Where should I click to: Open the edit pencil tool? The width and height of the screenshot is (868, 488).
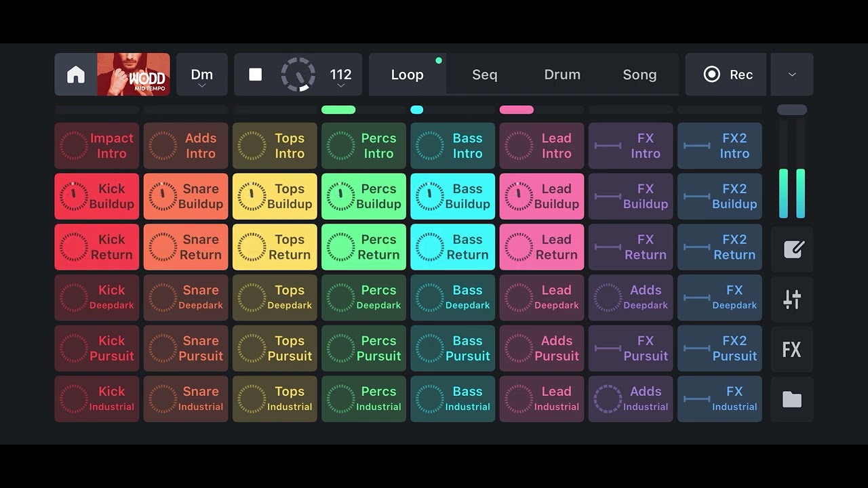(x=792, y=249)
